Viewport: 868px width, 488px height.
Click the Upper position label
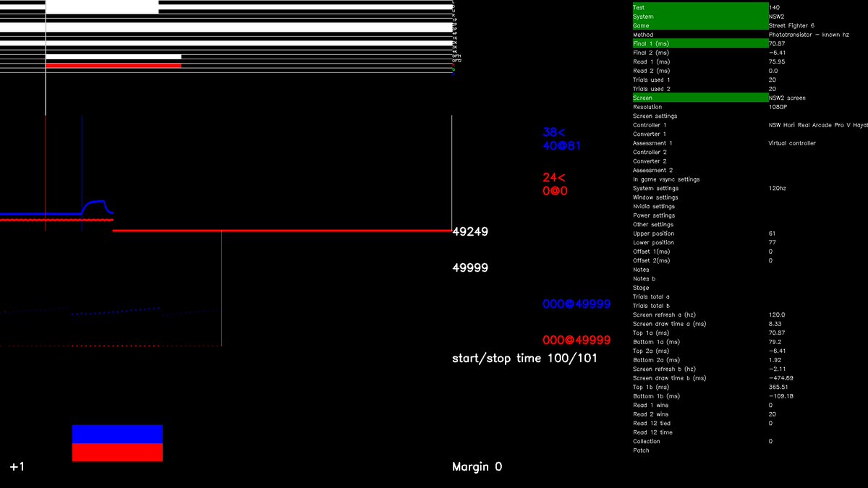tap(654, 234)
